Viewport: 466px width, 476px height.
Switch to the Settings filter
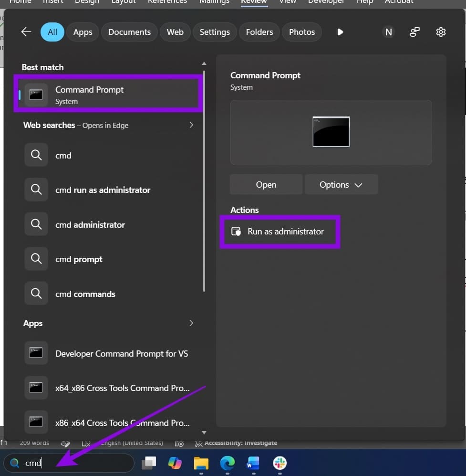215,32
